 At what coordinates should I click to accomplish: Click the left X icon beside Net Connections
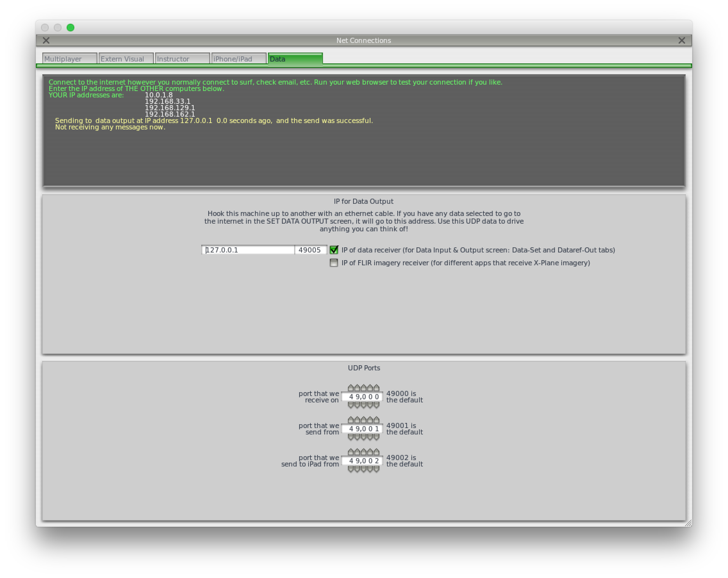point(46,40)
